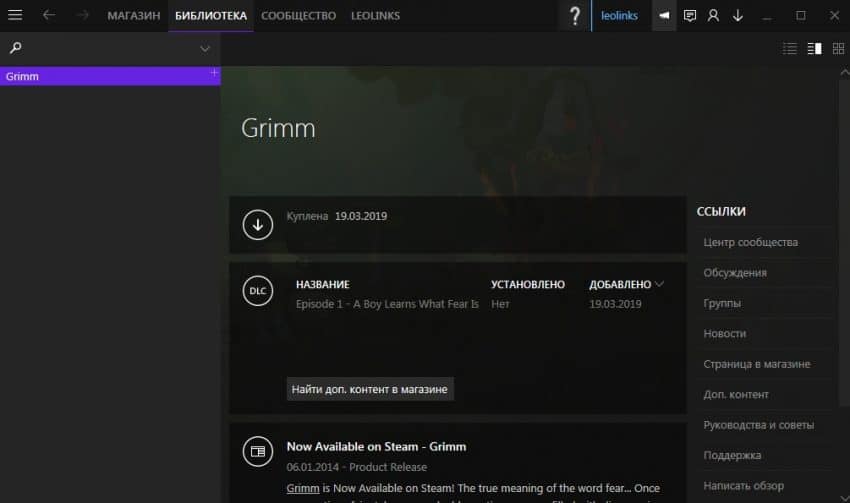Open the chat messages icon
The height and width of the screenshot is (503, 850).
690,16
